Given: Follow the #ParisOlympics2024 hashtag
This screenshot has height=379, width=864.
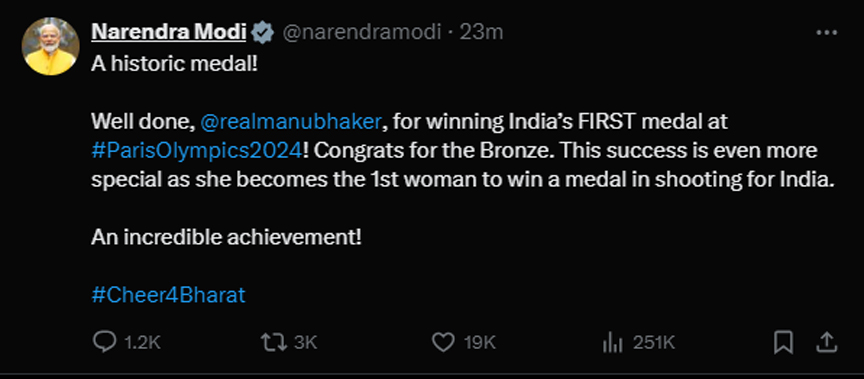Looking at the screenshot, I should pos(197,151).
